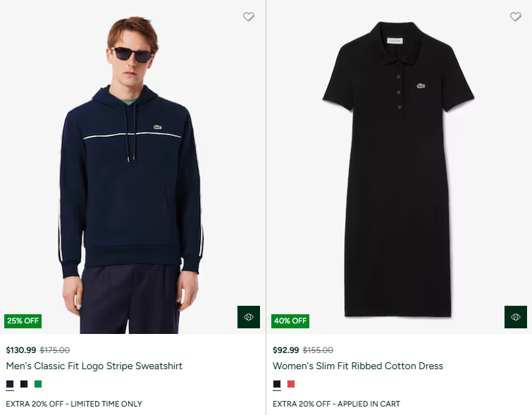Click the EXTRA 20% OFF - LIMITED TIME ONLY text
Image resolution: width=532 pixels, height=415 pixels.
[74, 404]
